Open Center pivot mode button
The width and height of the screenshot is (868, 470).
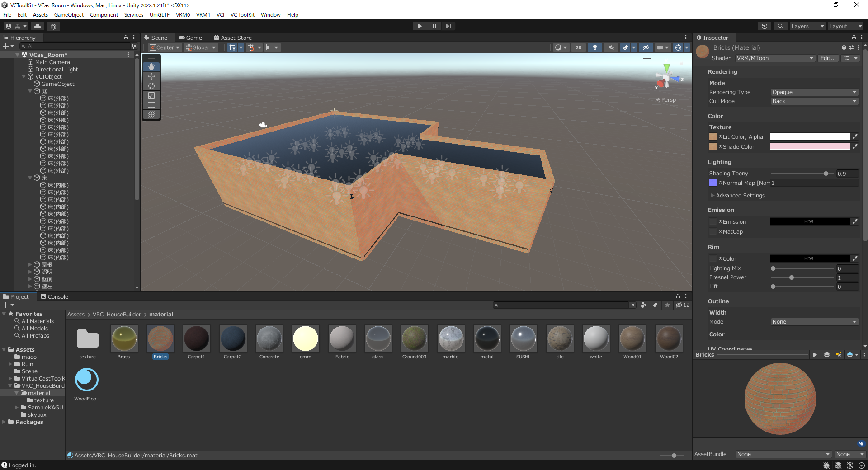[x=165, y=47]
